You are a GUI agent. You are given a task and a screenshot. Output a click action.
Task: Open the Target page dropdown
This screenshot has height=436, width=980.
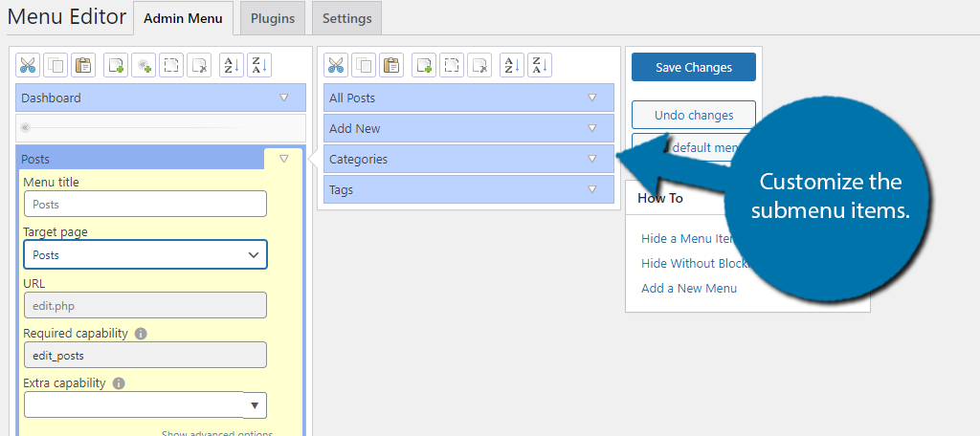pyautogui.click(x=145, y=254)
